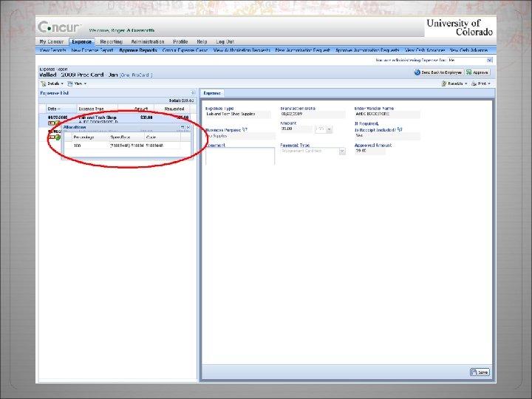Click the Business Purpose help icon
Image resolution: width=532 pixels, height=399 pixels.
(x=245, y=129)
